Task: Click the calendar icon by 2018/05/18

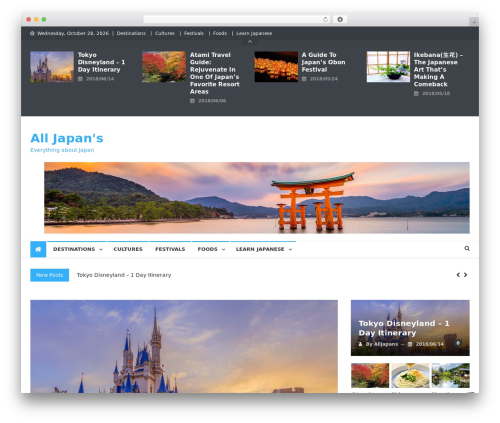Action: coord(416,94)
